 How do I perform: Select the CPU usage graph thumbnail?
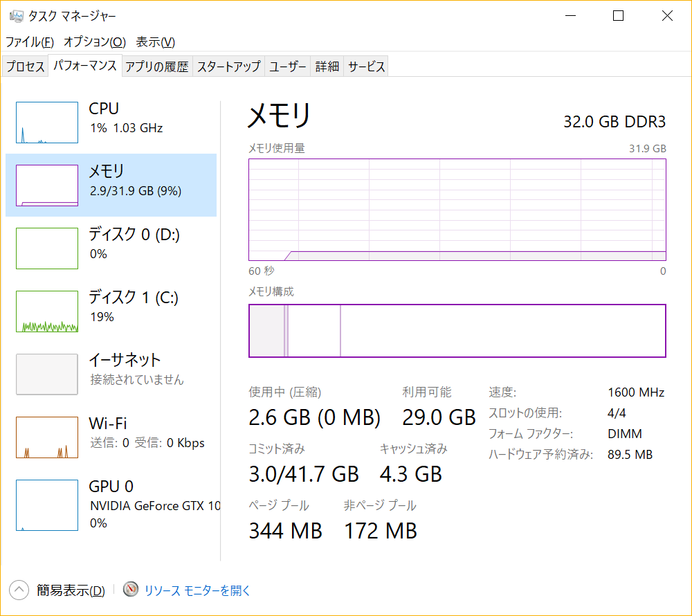click(47, 123)
